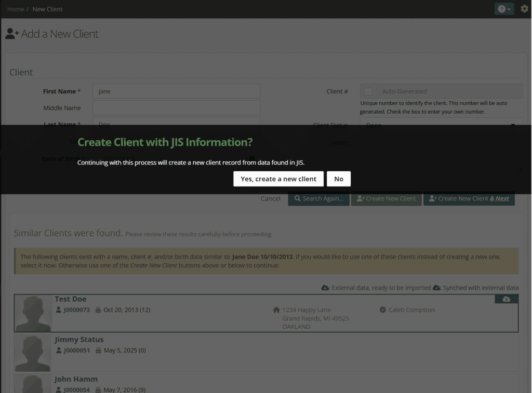Click Create New Client & Next button
This screenshot has height=393, width=532.
point(469,198)
